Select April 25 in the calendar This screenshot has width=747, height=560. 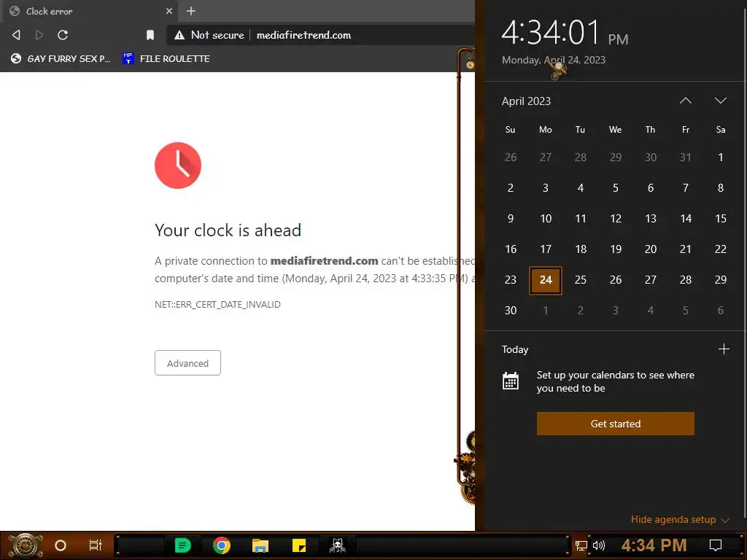[x=580, y=280]
